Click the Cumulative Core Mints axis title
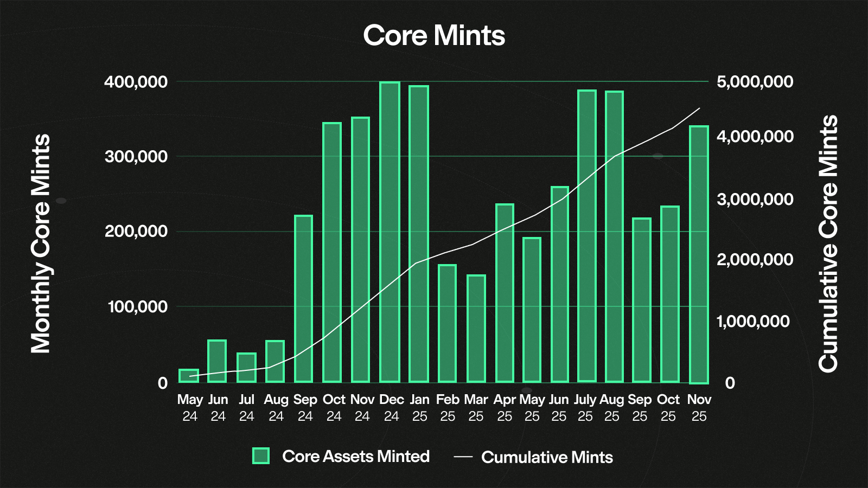The image size is (868, 488). pyautogui.click(x=828, y=244)
